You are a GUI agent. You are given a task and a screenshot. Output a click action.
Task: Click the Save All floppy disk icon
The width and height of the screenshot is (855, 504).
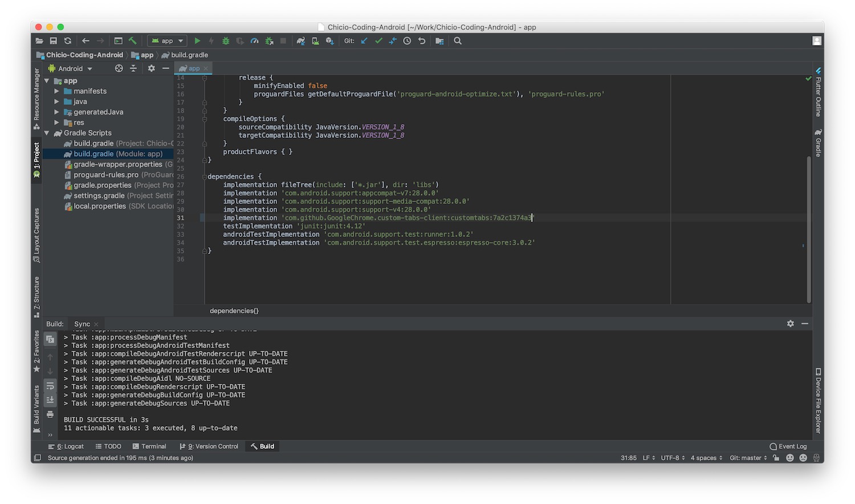pyautogui.click(x=54, y=41)
